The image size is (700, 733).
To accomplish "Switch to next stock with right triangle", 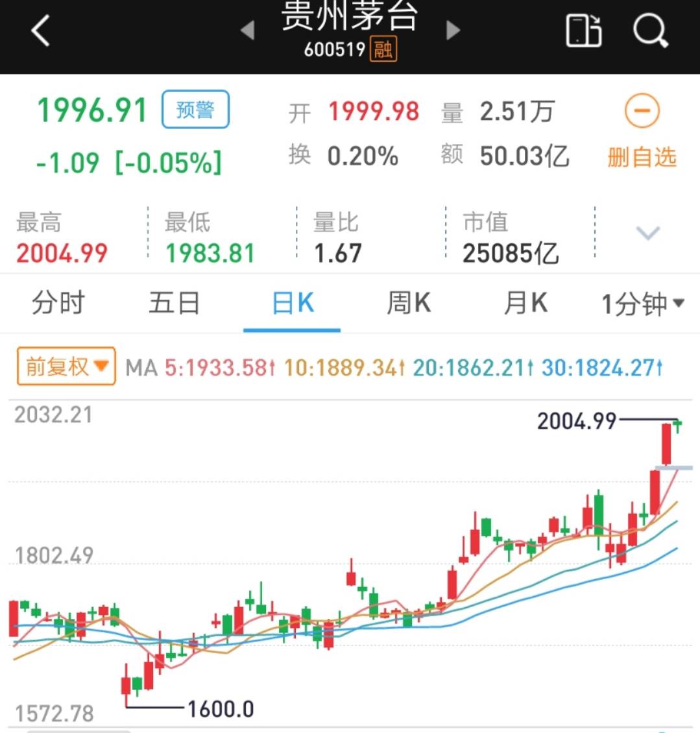I will pyautogui.click(x=453, y=30).
